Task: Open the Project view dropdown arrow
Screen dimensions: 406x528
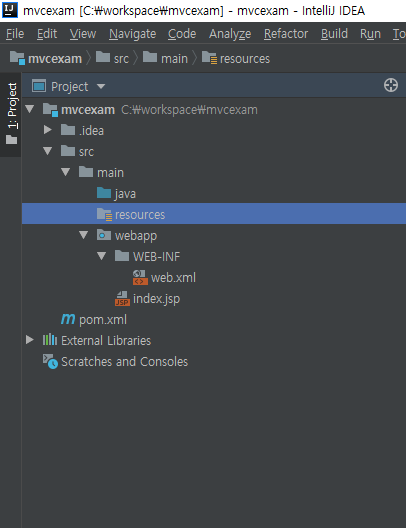Action: (x=101, y=87)
